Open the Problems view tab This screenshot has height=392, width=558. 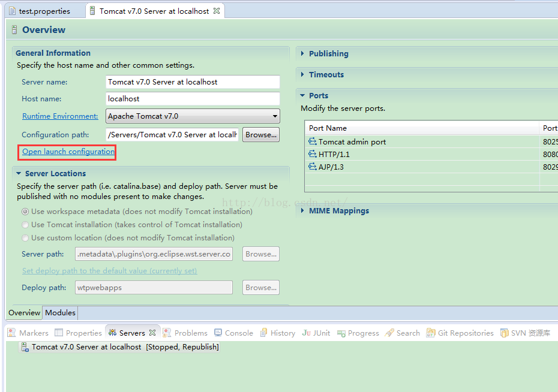pos(185,333)
